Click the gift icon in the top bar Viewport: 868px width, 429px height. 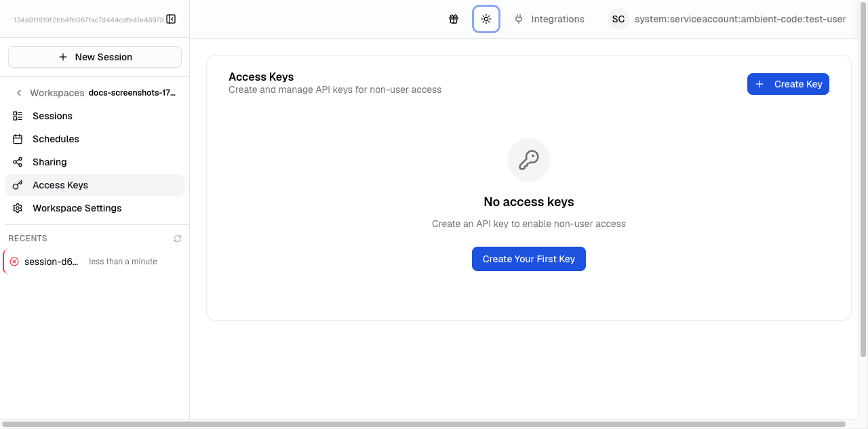453,19
